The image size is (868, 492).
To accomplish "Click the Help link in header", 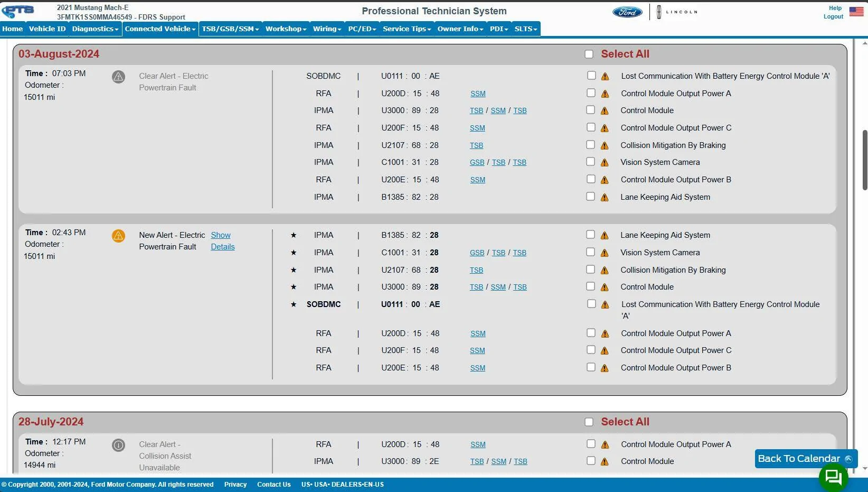I will coord(835,8).
